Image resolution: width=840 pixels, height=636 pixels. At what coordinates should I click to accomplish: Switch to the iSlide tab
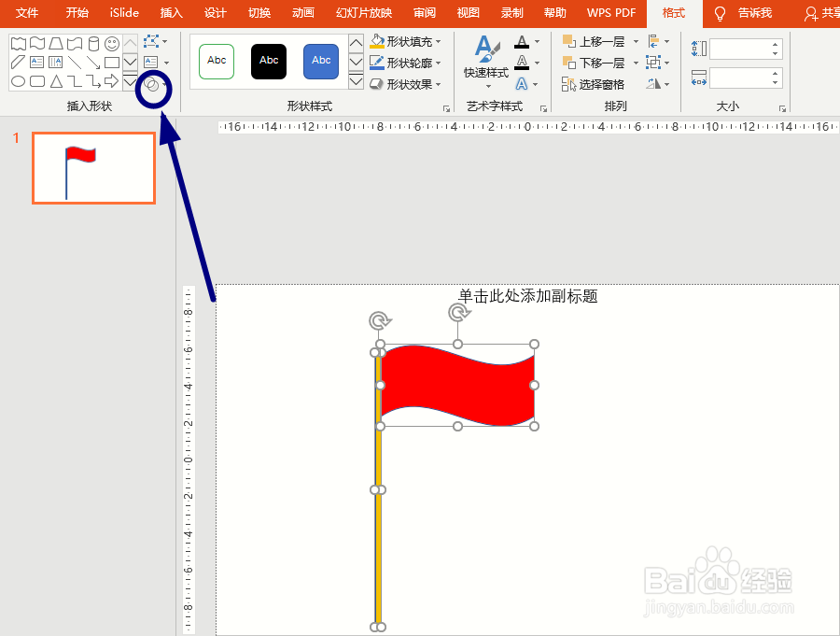pos(124,13)
